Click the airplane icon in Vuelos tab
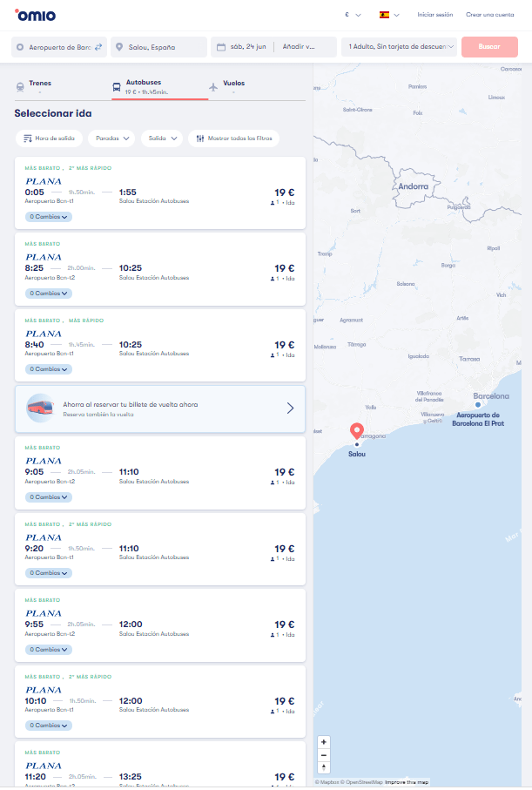The image size is (532, 790). (x=213, y=87)
